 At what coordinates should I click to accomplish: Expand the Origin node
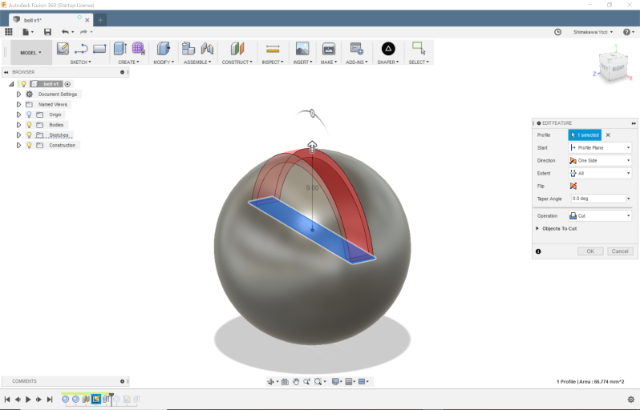[x=18, y=115]
